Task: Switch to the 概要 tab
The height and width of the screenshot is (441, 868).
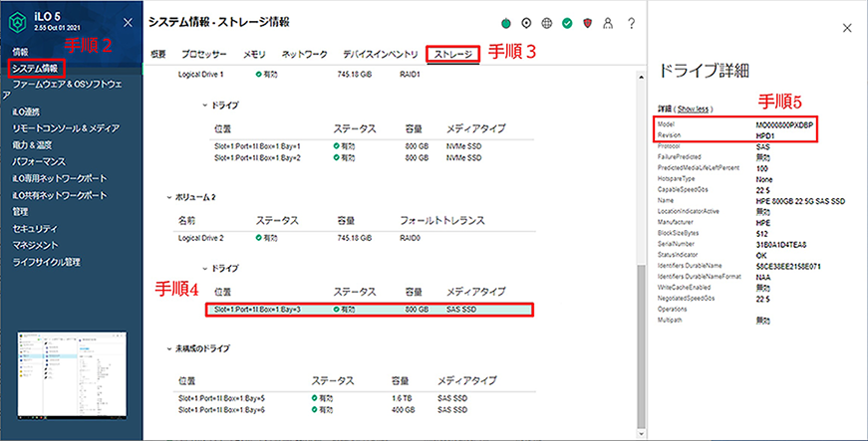Action: [x=158, y=54]
